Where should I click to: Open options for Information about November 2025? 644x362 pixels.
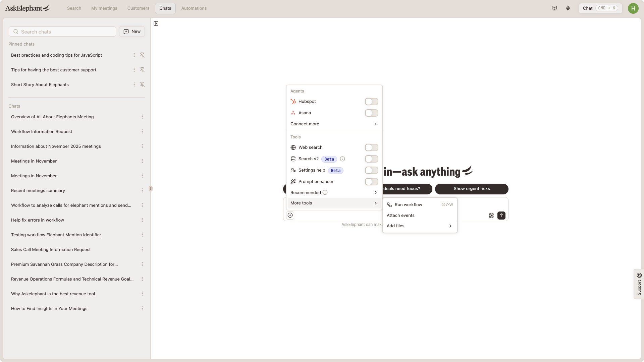click(142, 146)
